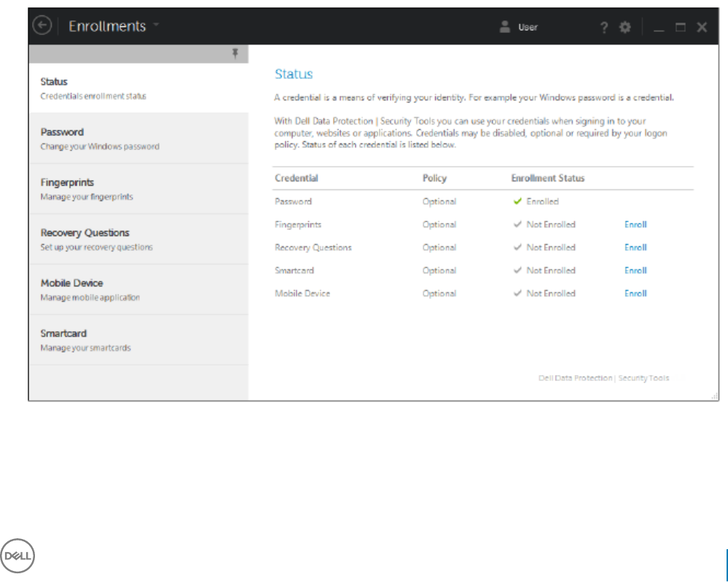Screen dimensions: 728x582
Task: Click the back arrow icon
Action: [42, 26]
